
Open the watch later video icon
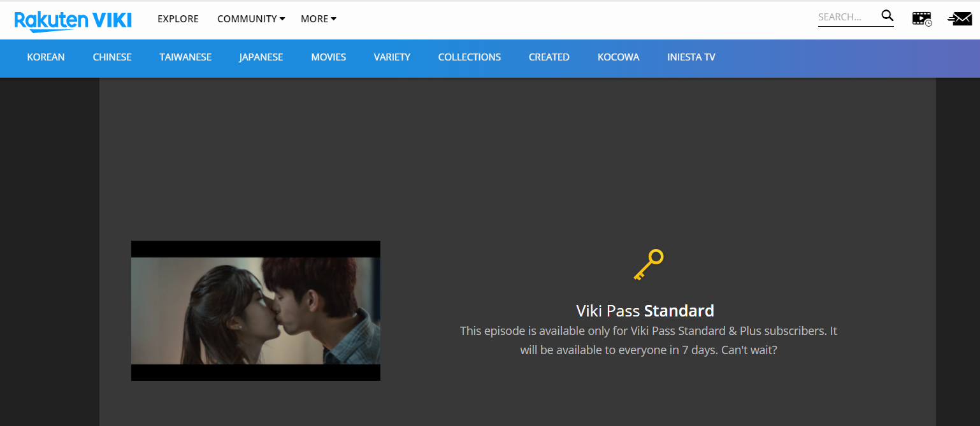922,19
